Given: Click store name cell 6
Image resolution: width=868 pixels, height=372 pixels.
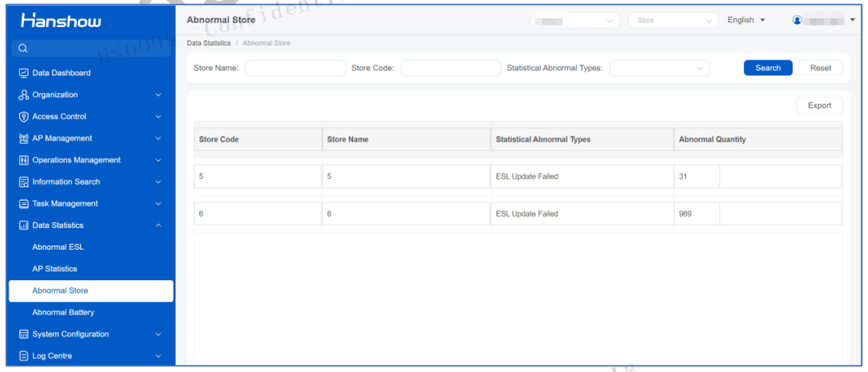Looking at the screenshot, I should (407, 213).
